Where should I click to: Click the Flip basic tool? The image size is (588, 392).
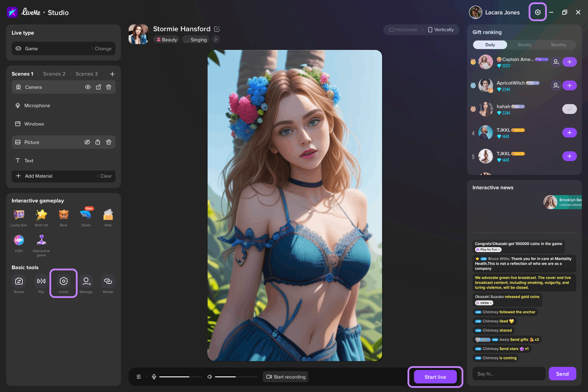point(41,281)
